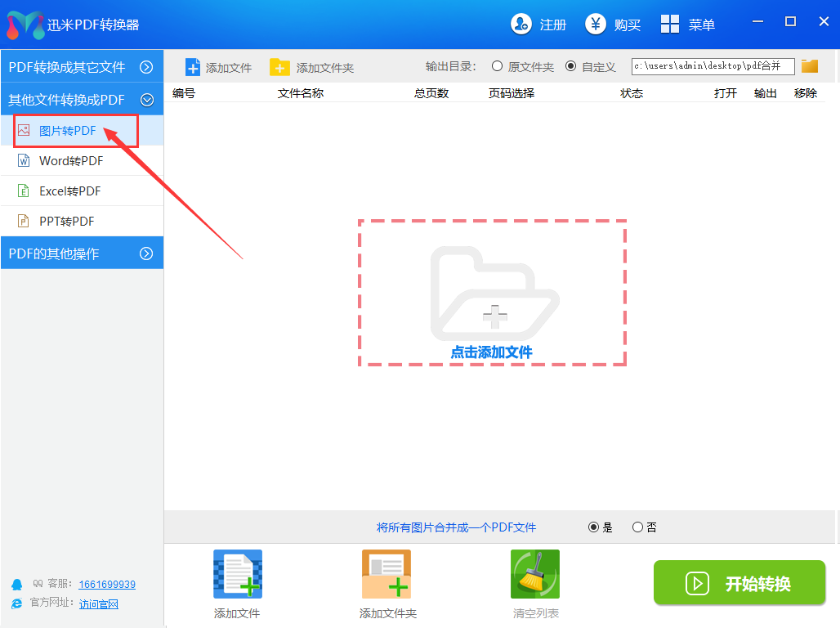This screenshot has height=628, width=840.
Task: Select the custom output directory radio button
Action: click(570, 66)
